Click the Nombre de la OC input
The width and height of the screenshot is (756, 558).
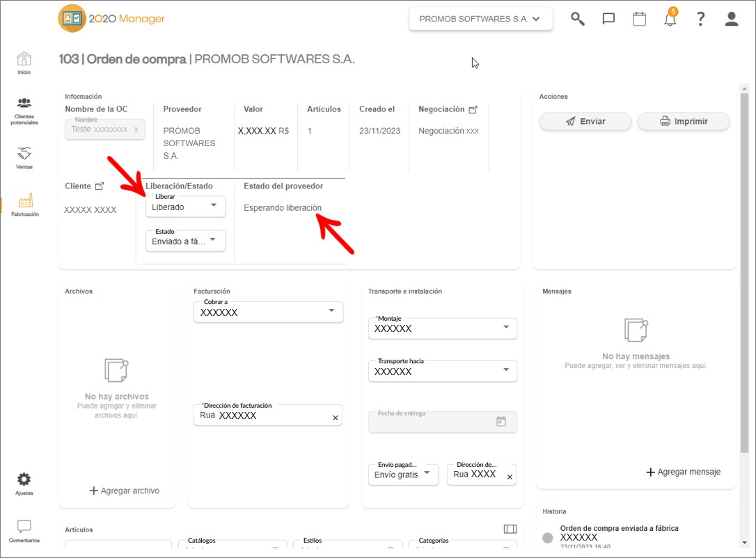105,129
